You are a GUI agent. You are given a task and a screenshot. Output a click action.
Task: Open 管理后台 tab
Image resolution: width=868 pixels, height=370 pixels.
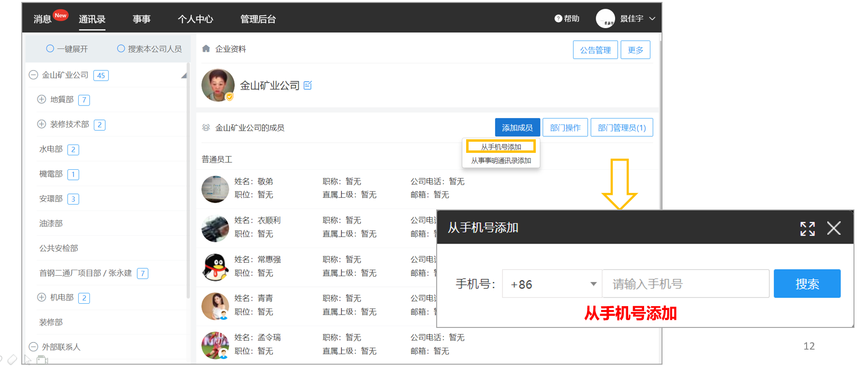pos(258,19)
